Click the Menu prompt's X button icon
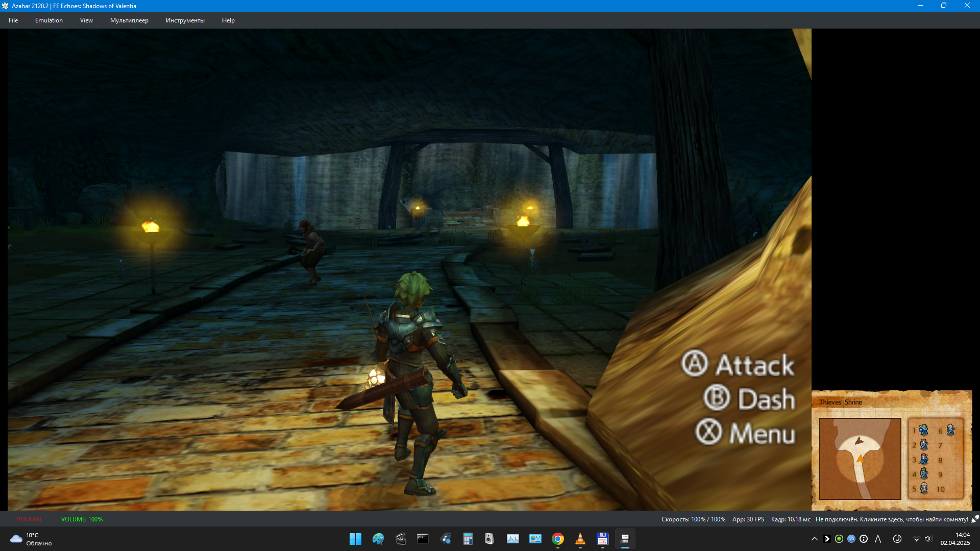Image resolution: width=980 pixels, height=551 pixels. 708,432
